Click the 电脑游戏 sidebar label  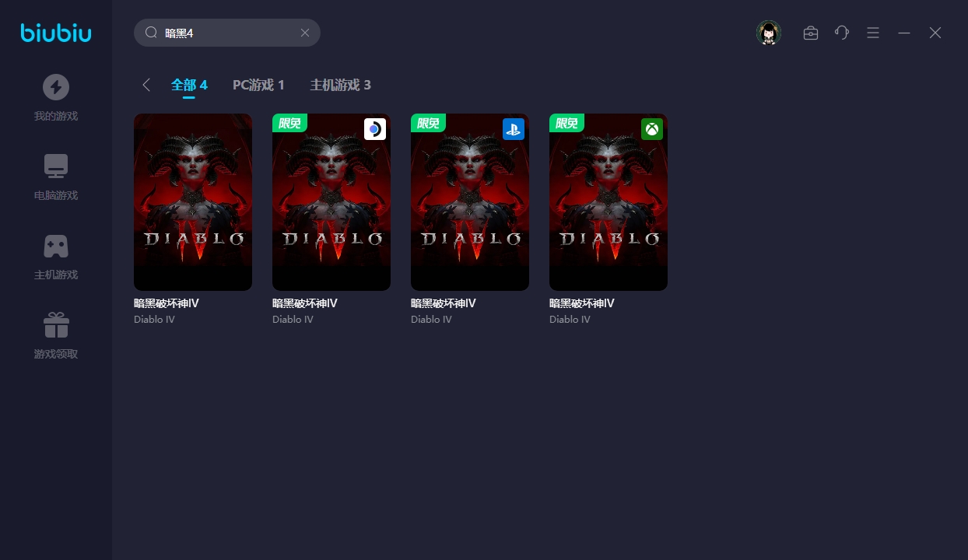56,196
